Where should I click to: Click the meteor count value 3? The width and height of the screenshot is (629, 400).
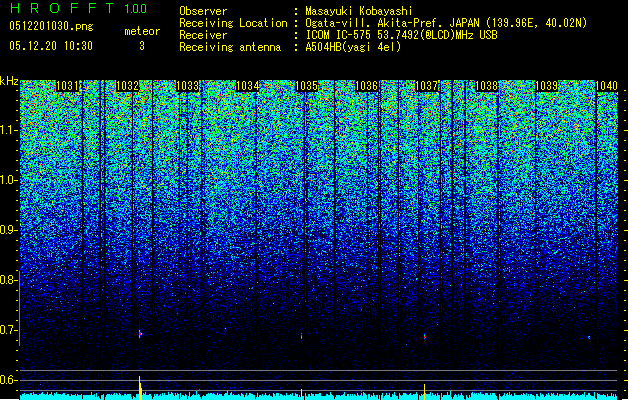pos(142,46)
